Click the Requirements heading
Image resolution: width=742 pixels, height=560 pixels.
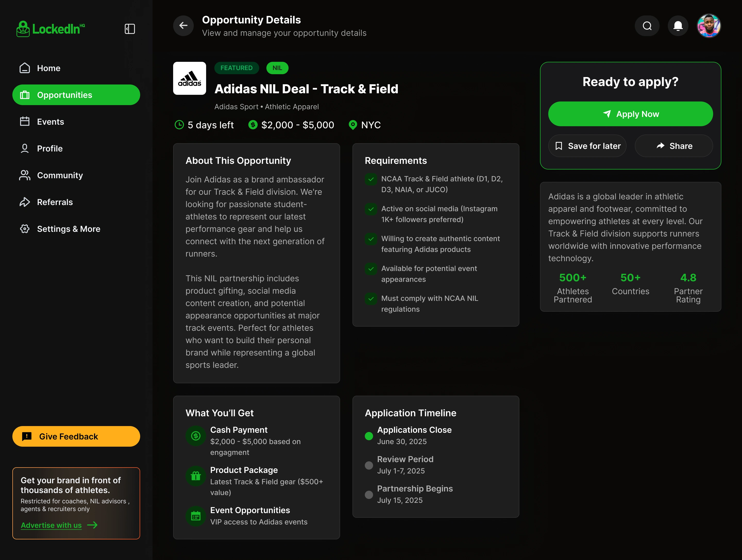pyautogui.click(x=396, y=161)
